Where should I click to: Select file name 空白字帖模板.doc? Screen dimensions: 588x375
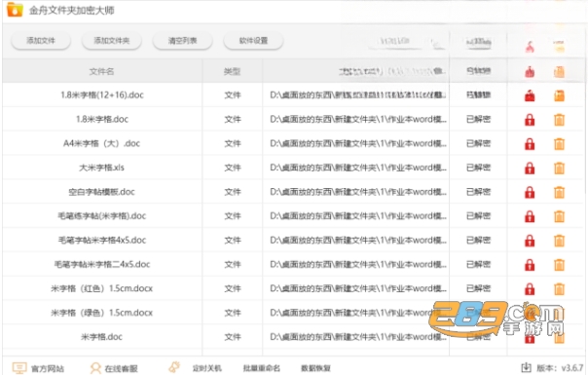pos(101,192)
